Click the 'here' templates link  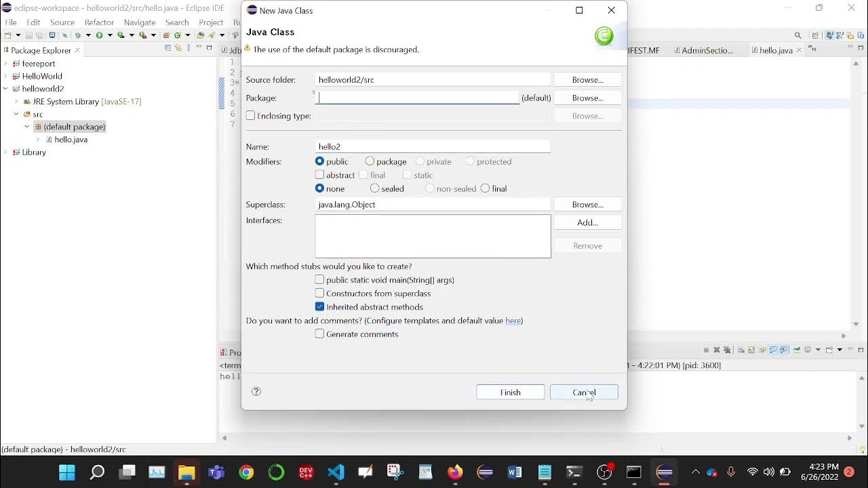point(513,321)
